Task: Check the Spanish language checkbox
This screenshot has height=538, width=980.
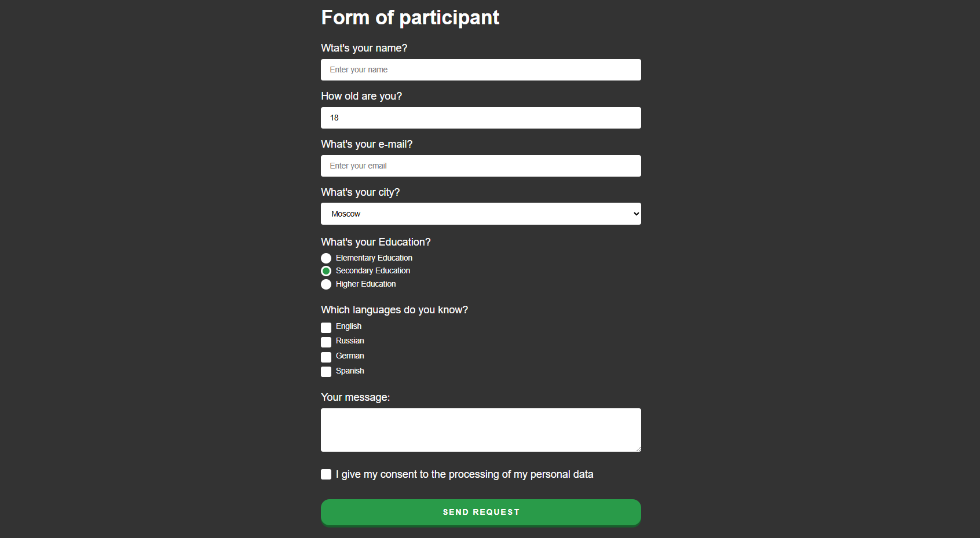Action: click(x=326, y=372)
